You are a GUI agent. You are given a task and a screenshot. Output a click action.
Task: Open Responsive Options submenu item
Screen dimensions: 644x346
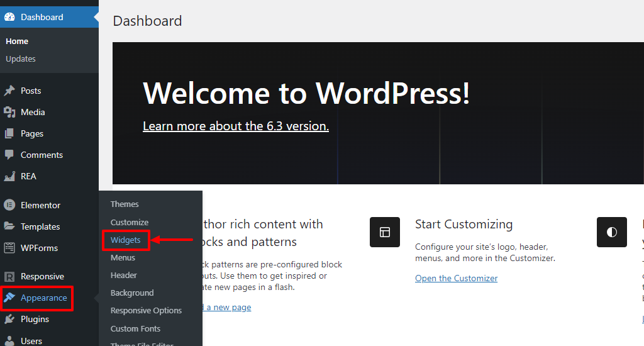(146, 311)
